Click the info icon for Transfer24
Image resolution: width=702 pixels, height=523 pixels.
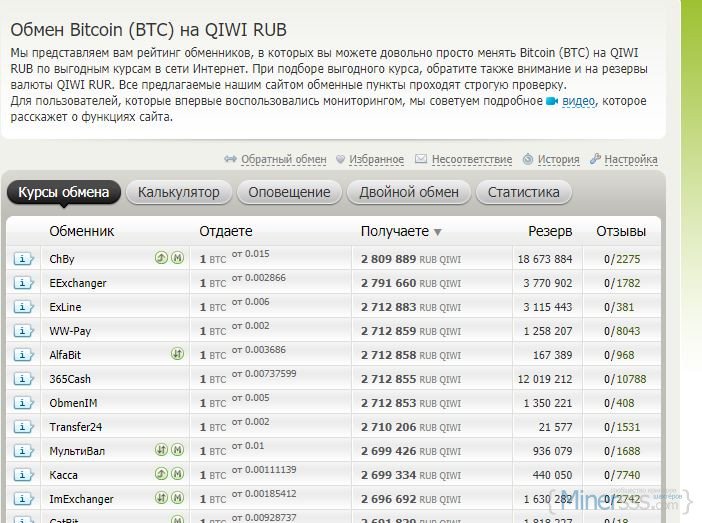23,427
